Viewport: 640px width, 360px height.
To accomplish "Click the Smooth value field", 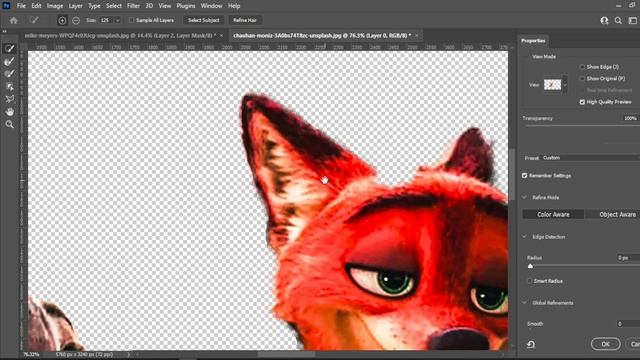I will [628, 324].
